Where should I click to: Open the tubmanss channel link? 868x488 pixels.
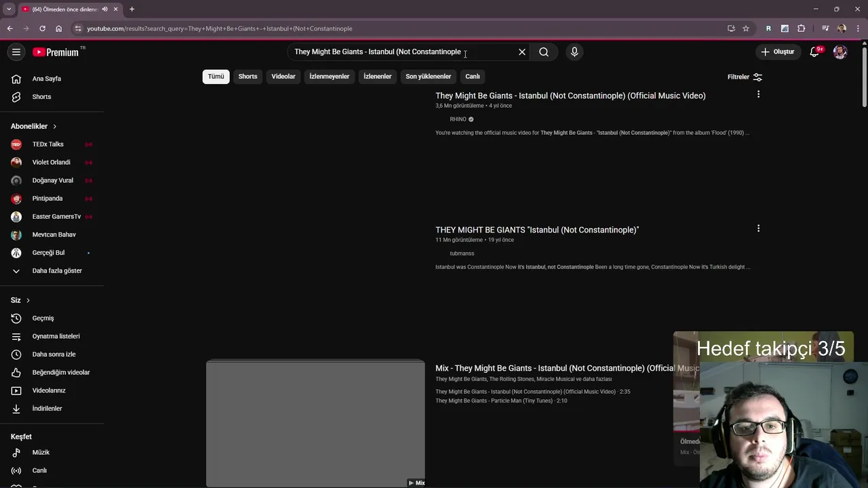coord(462,253)
